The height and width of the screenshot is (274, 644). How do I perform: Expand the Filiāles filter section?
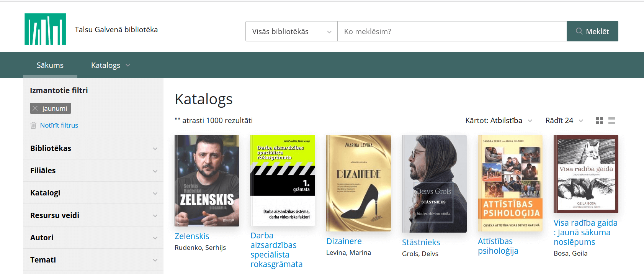tap(93, 171)
